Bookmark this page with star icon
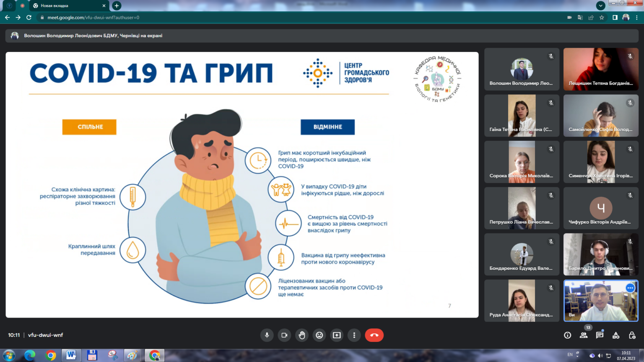644x362 pixels. tap(602, 18)
